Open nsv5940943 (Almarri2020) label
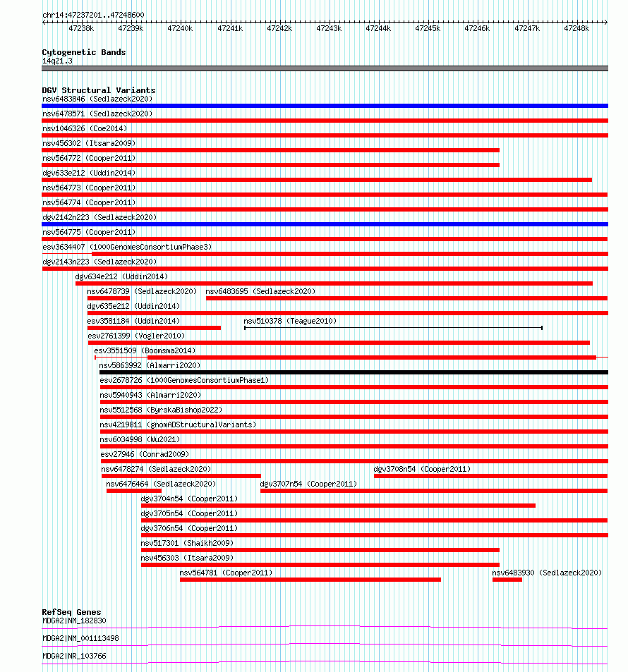Screen dimensions: 628x672 (x=150, y=395)
